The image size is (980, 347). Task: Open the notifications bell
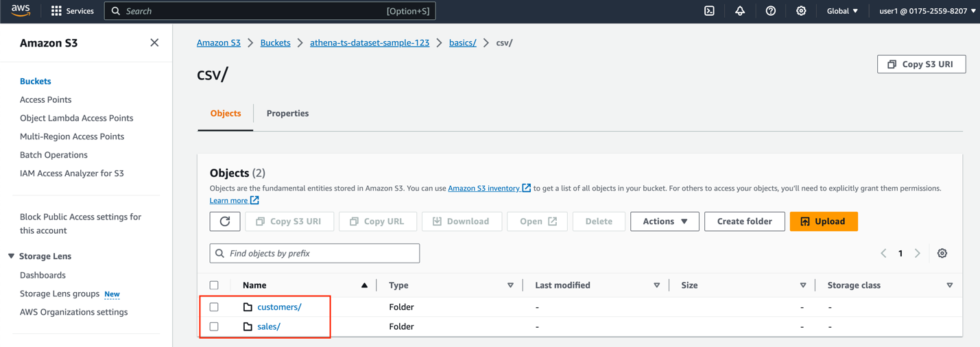coord(740,11)
